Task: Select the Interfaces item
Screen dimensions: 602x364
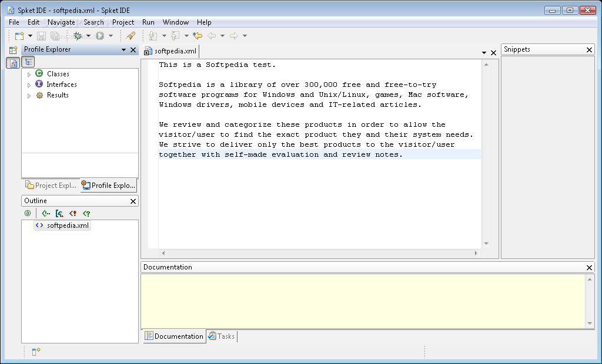Action: click(62, 85)
